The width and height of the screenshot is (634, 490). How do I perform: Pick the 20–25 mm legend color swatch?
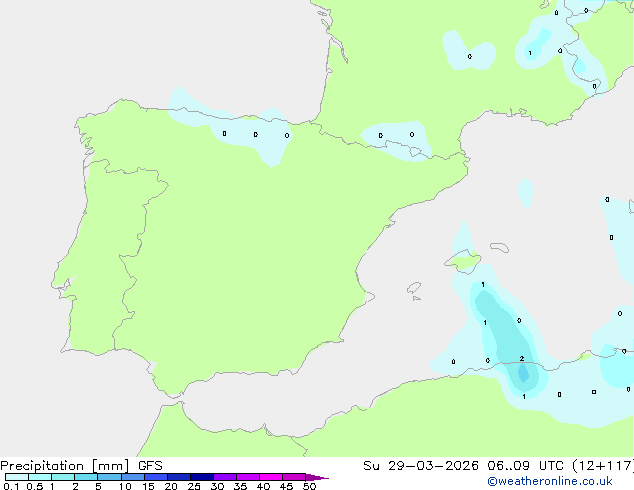179,477
